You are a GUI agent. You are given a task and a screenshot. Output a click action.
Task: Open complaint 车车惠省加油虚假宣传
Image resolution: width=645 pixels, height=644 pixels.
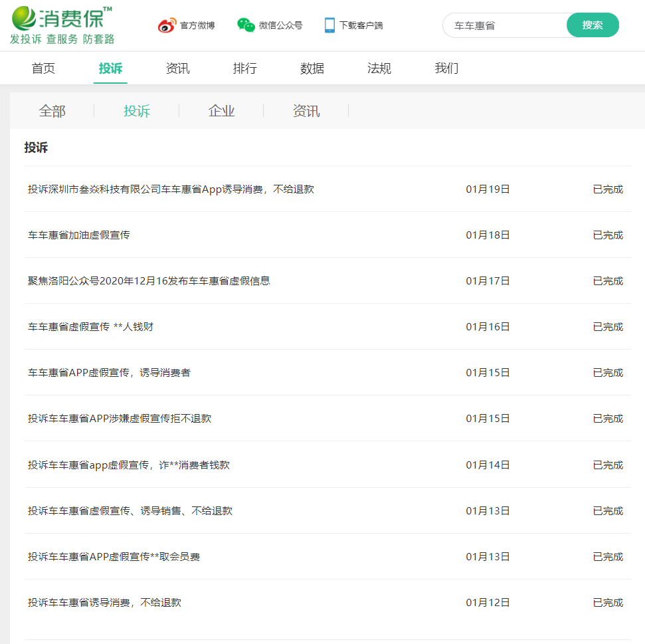78,235
